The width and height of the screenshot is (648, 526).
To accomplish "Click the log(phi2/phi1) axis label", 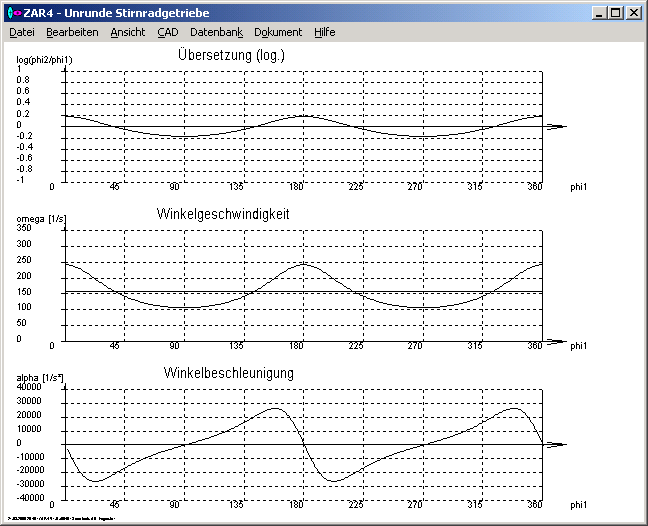I will 44,60.
